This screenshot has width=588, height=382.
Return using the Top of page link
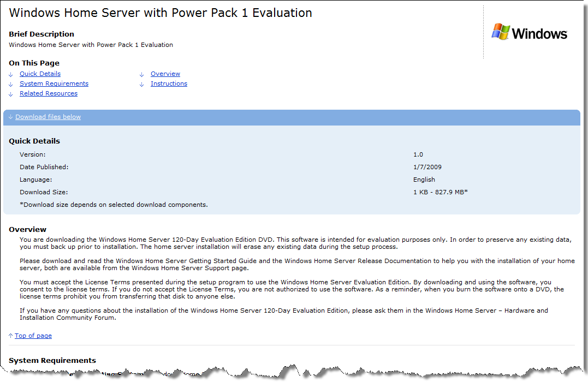(33, 336)
